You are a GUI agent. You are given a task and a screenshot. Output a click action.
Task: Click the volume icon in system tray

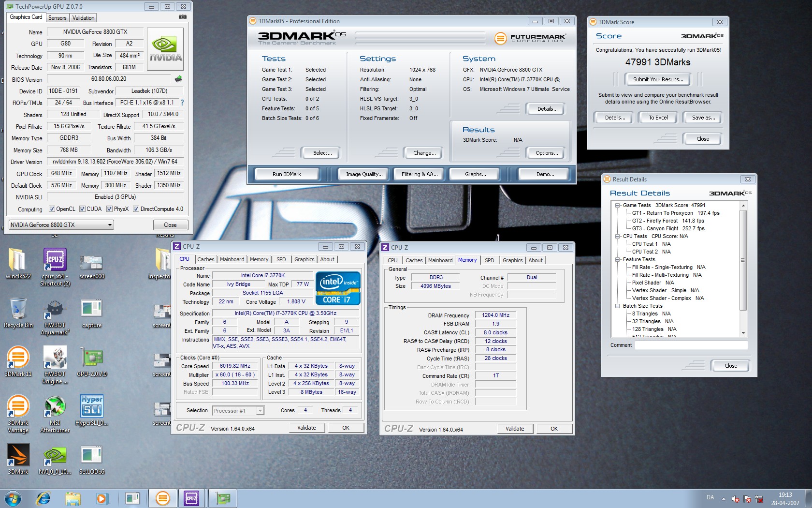coord(735,499)
